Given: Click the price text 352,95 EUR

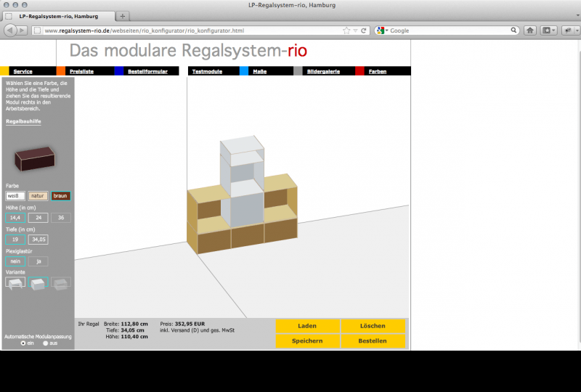Looking at the screenshot, I should pos(190,324).
